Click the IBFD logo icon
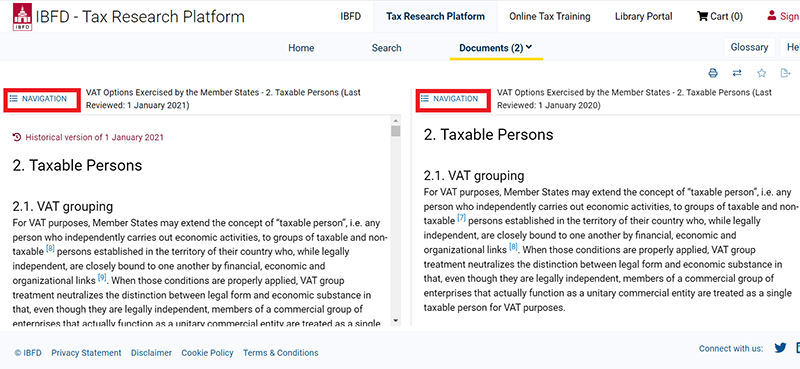The image size is (800, 369). pos(22,17)
